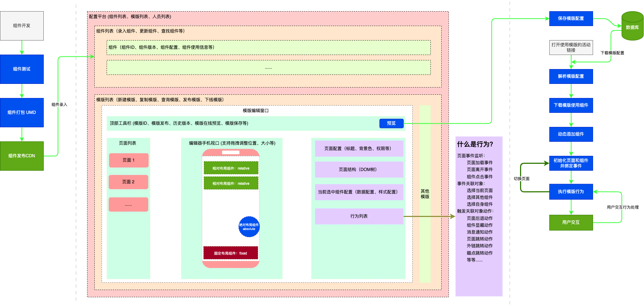
Task: Select the 执行模版行为 box
Action: (571, 192)
